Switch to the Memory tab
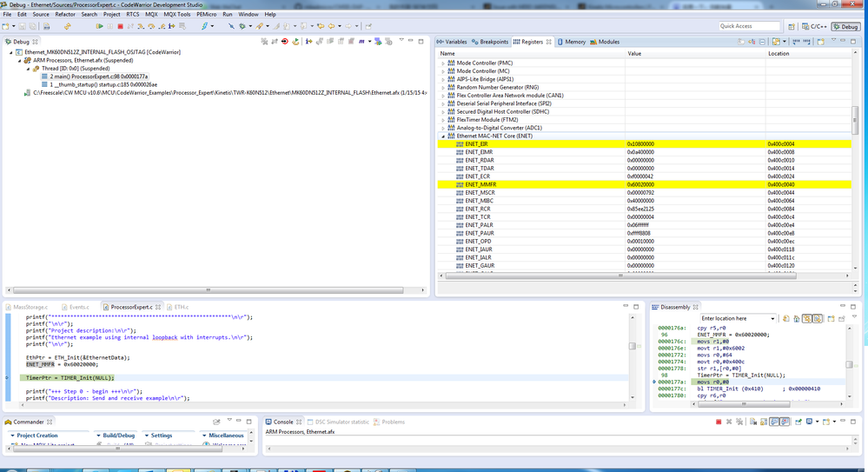Screen dimensions: 868x472 572,42
